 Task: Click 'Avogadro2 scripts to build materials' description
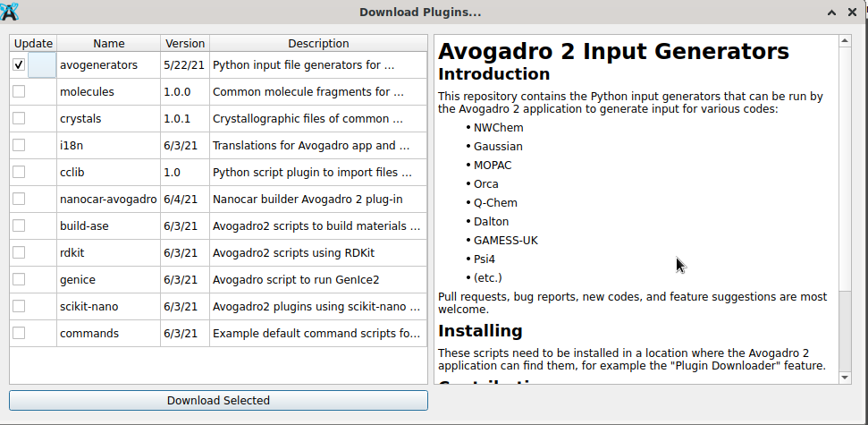tap(318, 225)
